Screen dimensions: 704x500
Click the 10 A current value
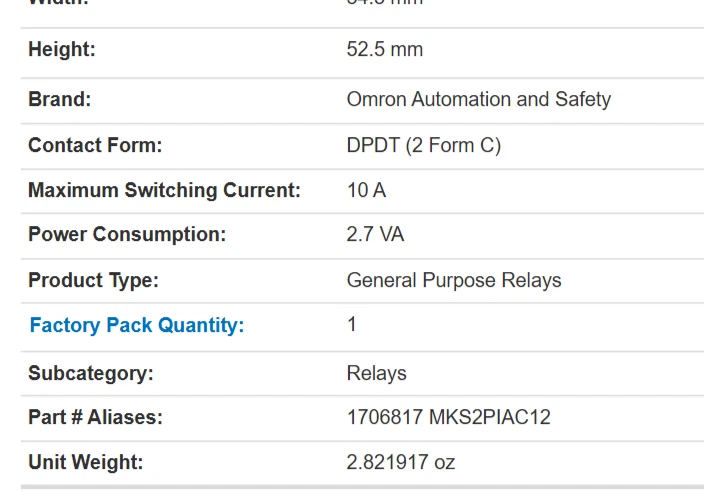(366, 190)
